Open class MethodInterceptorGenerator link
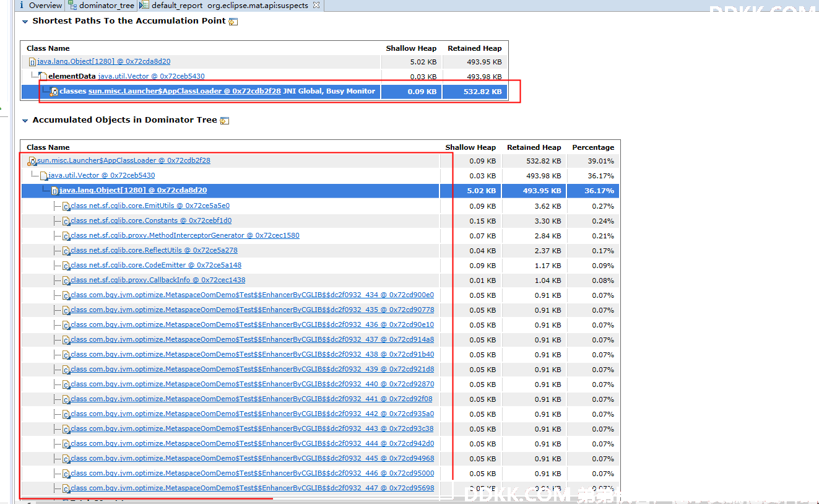 (185, 235)
